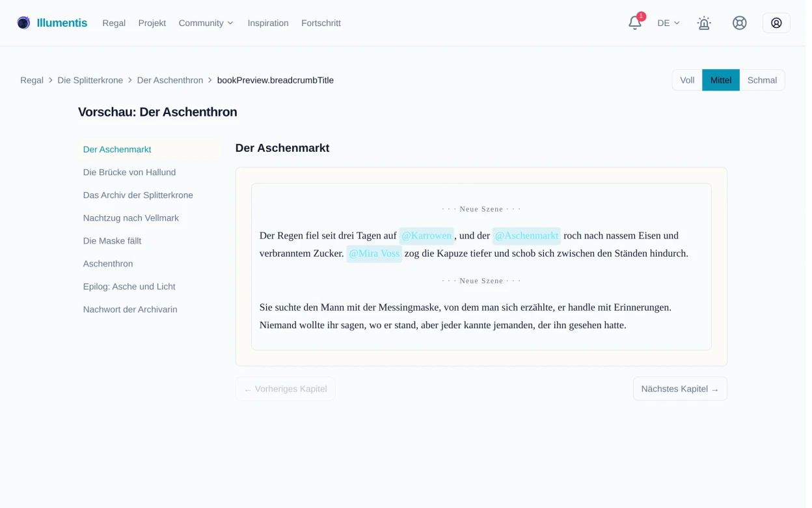Screen dimensions: 812x508
Task: Open the Projekt menu item
Action: pos(152,23)
